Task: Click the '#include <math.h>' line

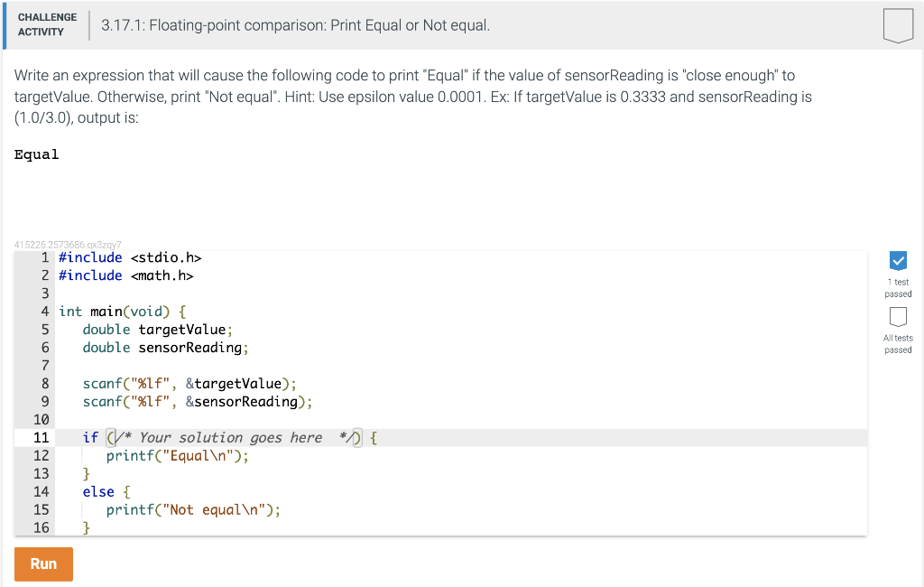Action: pos(126,275)
